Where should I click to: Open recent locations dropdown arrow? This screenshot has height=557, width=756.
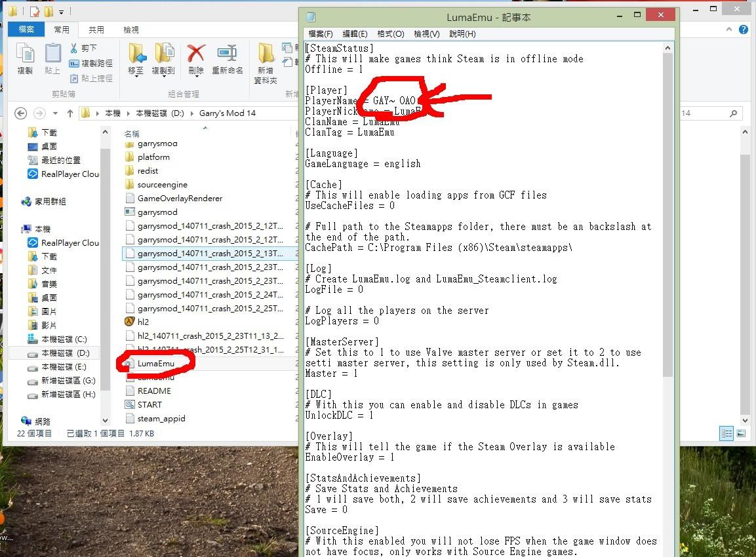pyautogui.click(x=55, y=113)
